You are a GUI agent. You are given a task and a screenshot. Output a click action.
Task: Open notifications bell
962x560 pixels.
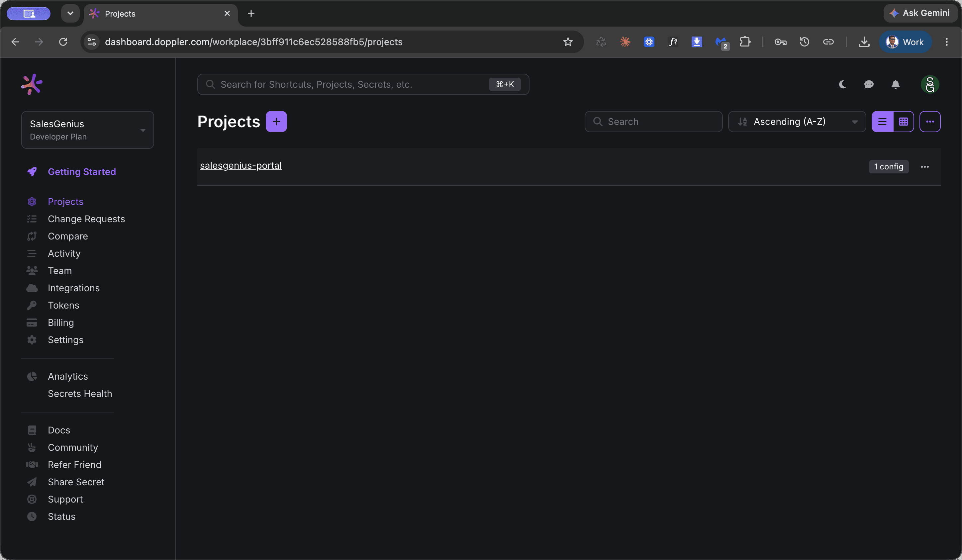[x=896, y=84]
